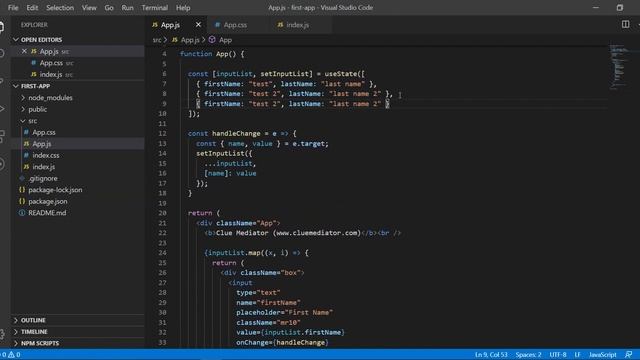Collapse the src folder

point(33,121)
